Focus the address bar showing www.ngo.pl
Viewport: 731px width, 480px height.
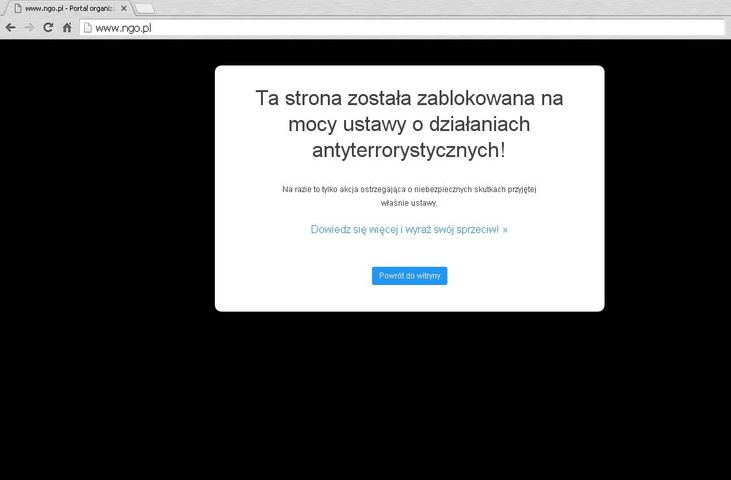click(x=402, y=28)
